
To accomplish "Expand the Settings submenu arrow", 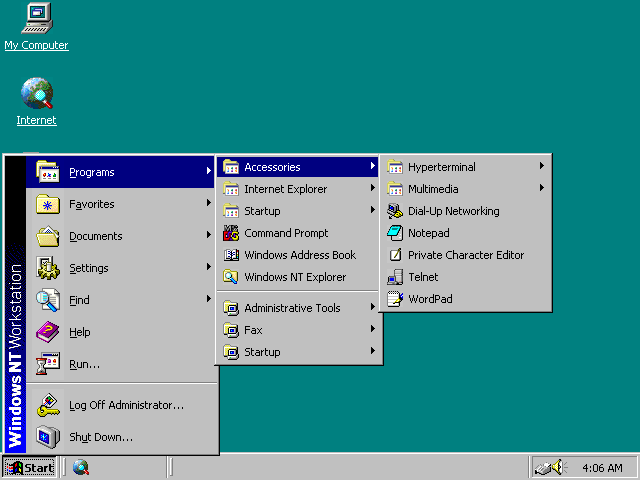I will pyautogui.click(x=209, y=267).
